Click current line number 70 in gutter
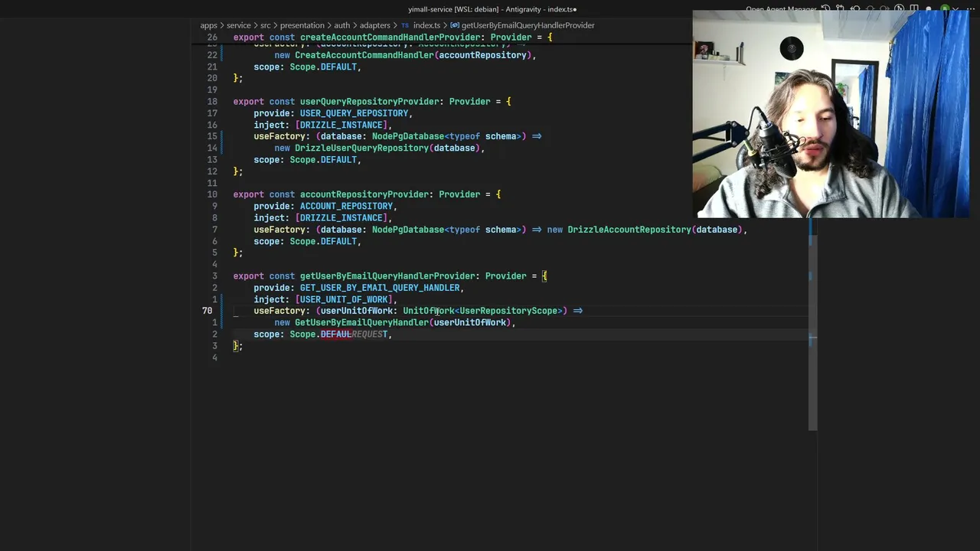Image resolution: width=980 pixels, height=551 pixels. (x=207, y=311)
